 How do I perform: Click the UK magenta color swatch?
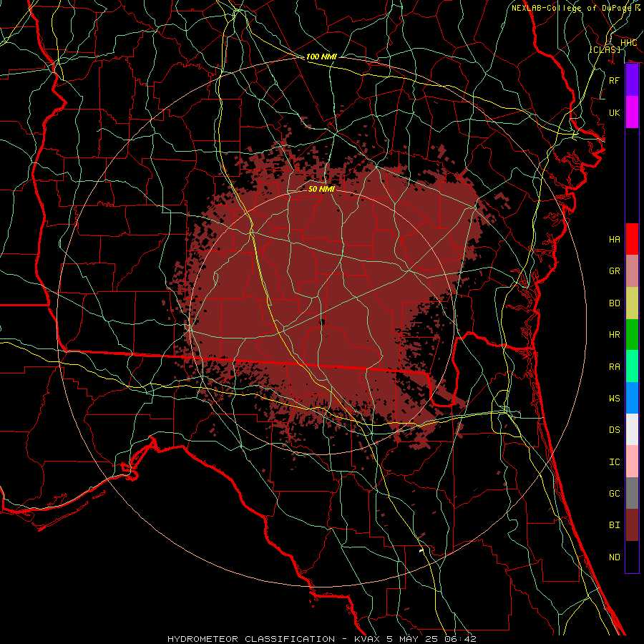[632, 112]
